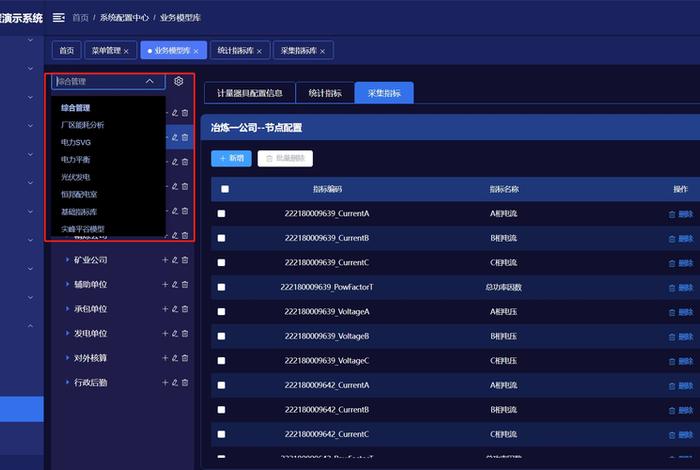
Task: Toggle the select-all checkbox in table header
Action: (x=225, y=189)
